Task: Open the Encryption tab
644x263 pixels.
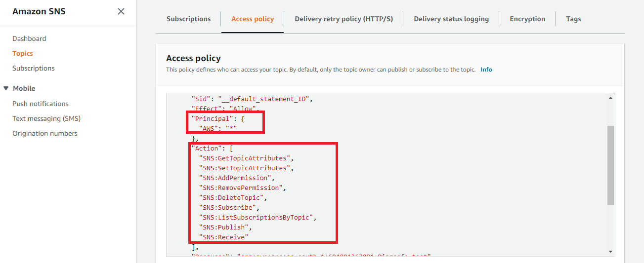Action: (x=527, y=19)
